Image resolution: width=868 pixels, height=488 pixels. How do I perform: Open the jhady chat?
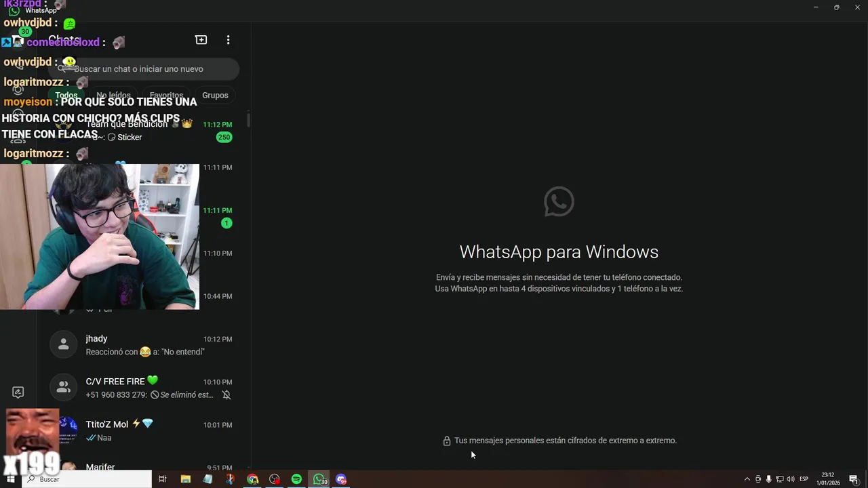pos(144,345)
